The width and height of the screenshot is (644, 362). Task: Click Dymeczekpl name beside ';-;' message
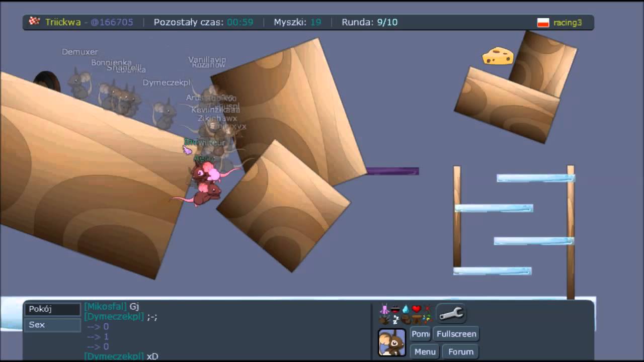click(x=114, y=316)
